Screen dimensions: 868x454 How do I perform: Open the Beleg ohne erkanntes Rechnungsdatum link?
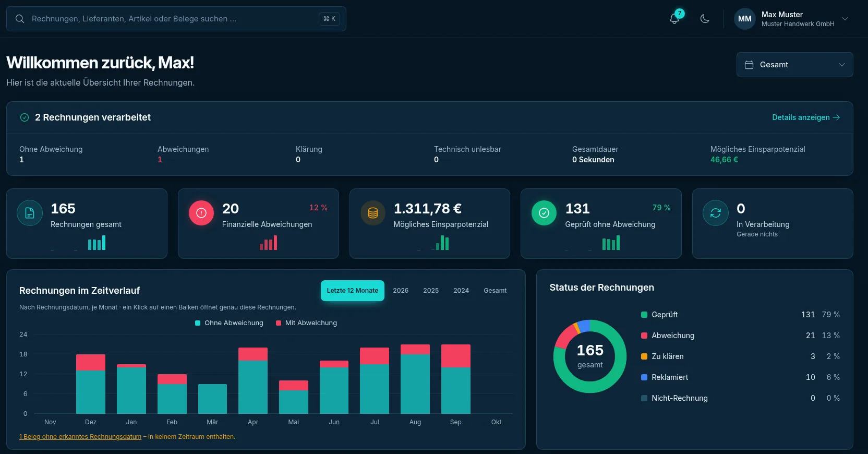80,437
